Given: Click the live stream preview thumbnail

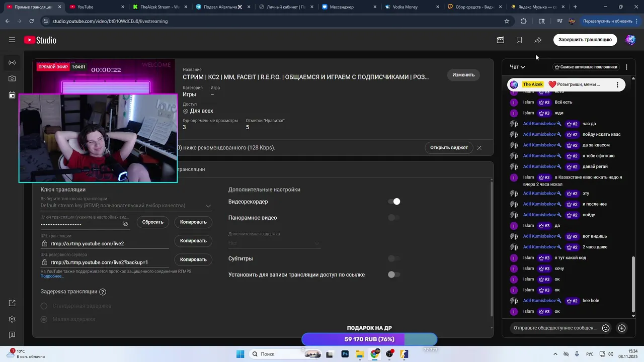Looking at the screenshot, I should (104, 77).
